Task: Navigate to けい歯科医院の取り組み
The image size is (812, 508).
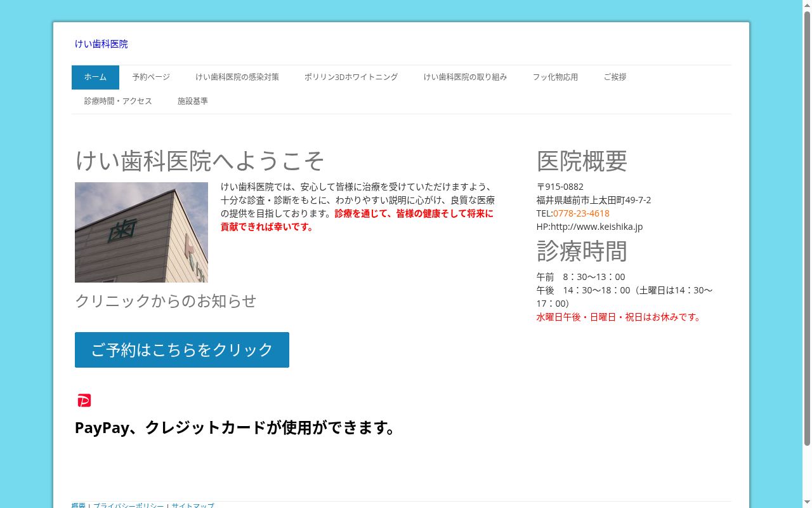Action: (x=465, y=77)
